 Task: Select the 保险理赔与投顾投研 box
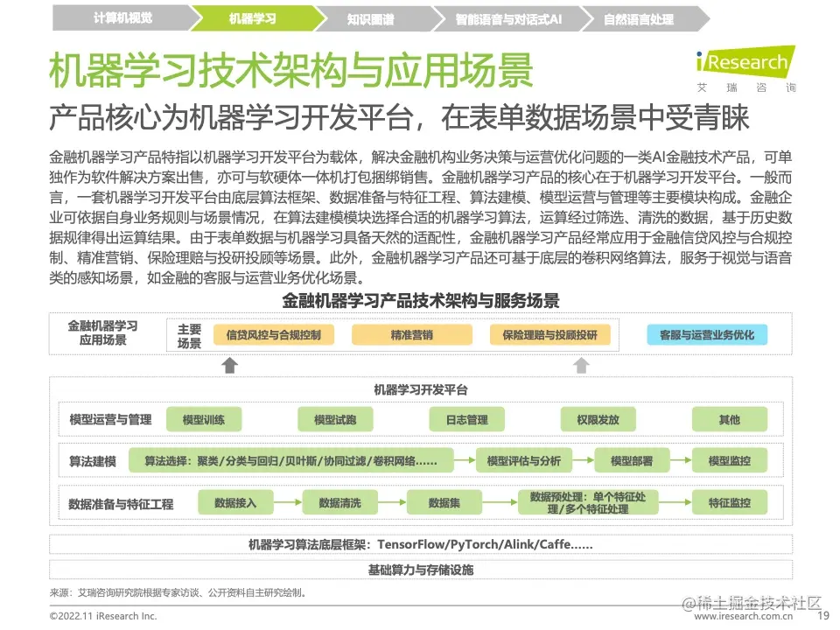(x=549, y=335)
